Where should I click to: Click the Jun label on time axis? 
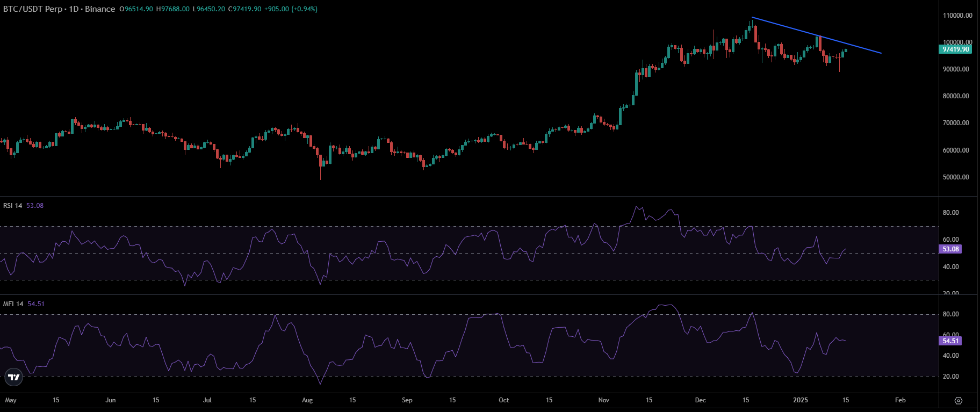click(x=111, y=400)
